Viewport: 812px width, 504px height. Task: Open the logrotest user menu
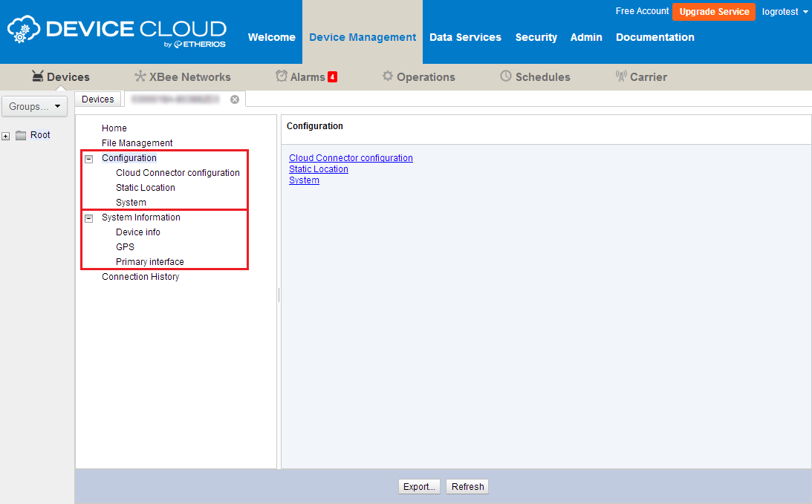click(x=785, y=12)
